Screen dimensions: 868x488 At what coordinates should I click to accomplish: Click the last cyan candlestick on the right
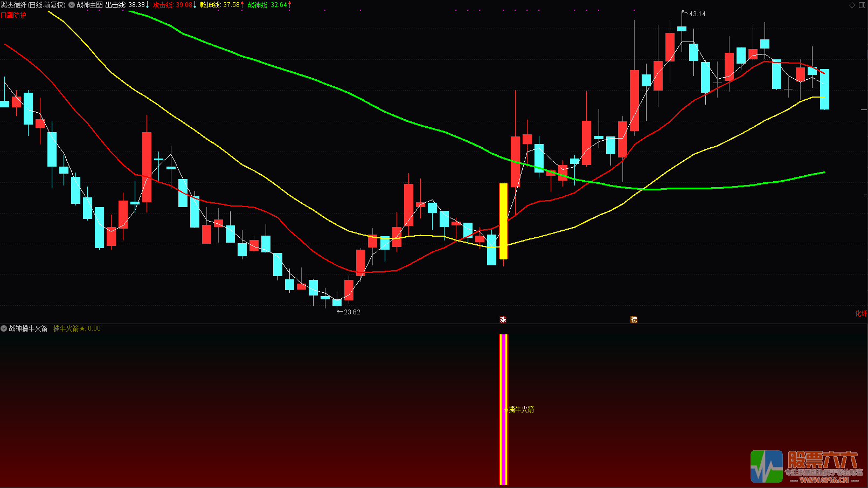coord(824,89)
